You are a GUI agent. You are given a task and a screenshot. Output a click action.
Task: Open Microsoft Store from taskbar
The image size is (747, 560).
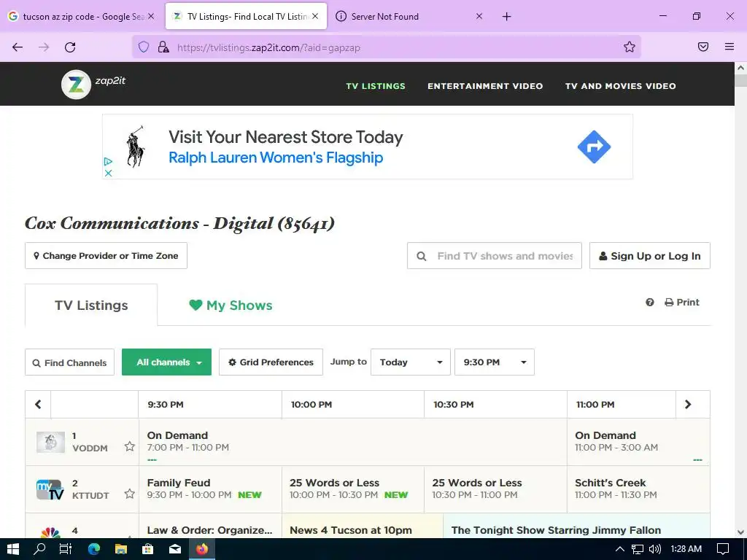coord(148,549)
